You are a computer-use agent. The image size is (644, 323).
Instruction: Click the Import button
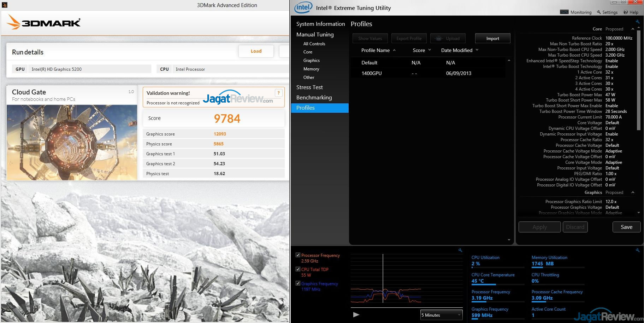(x=492, y=38)
